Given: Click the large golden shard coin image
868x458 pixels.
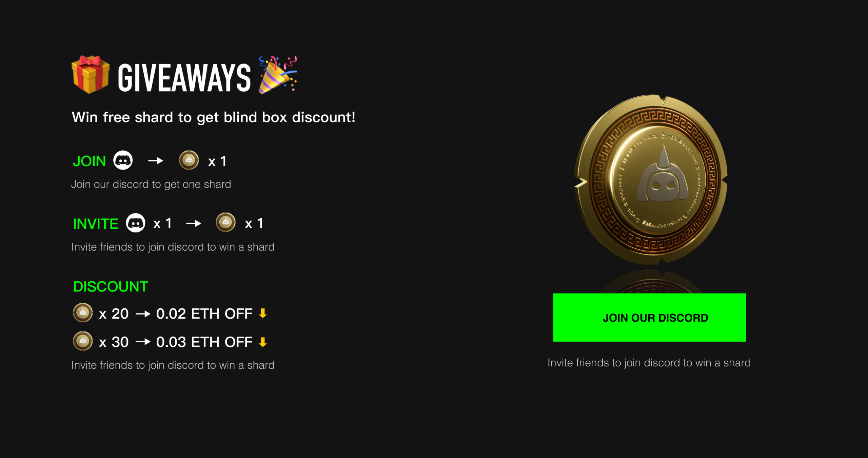Looking at the screenshot, I should (651, 180).
